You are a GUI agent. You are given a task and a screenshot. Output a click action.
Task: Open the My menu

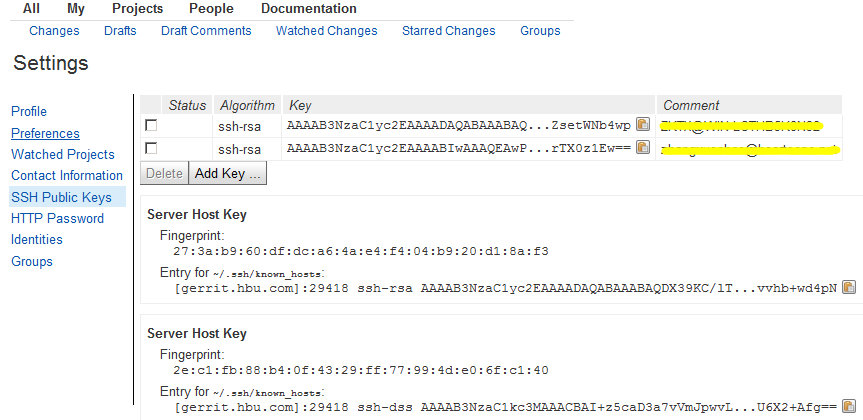76,9
